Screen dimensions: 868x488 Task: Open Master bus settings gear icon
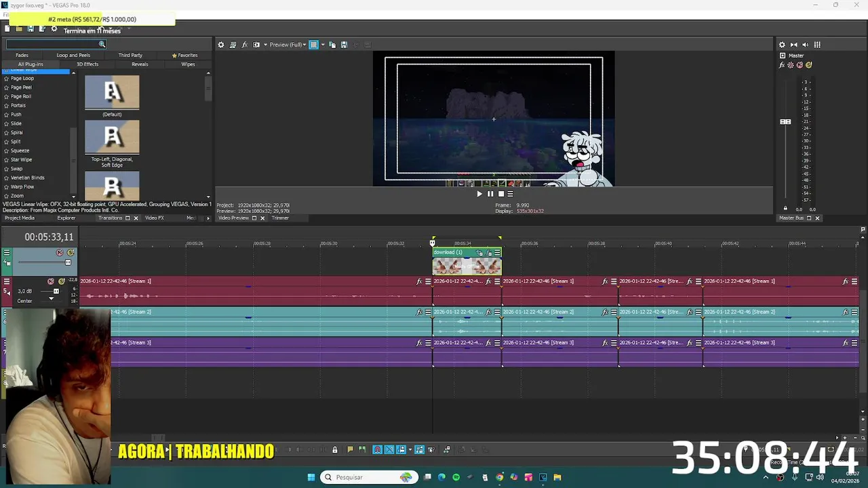[x=782, y=45]
